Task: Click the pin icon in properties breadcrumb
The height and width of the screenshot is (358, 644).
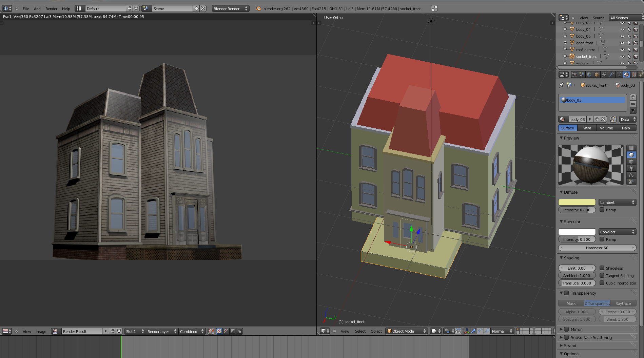Action: tap(562, 85)
